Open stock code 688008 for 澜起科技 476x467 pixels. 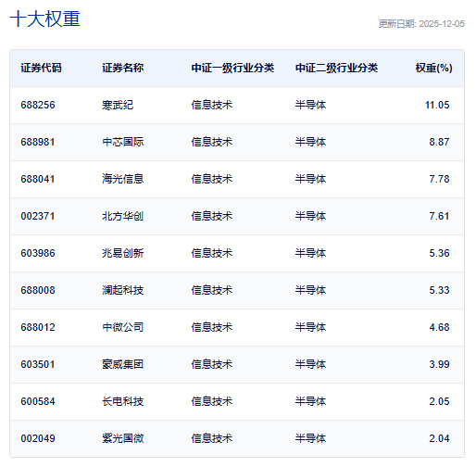pyautogui.click(x=38, y=290)
